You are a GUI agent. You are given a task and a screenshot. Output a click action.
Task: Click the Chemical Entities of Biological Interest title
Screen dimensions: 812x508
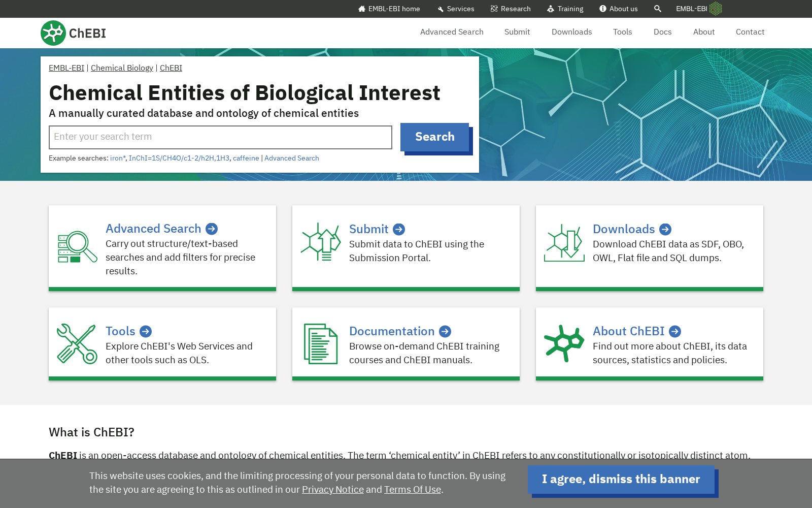pos(245,93)
